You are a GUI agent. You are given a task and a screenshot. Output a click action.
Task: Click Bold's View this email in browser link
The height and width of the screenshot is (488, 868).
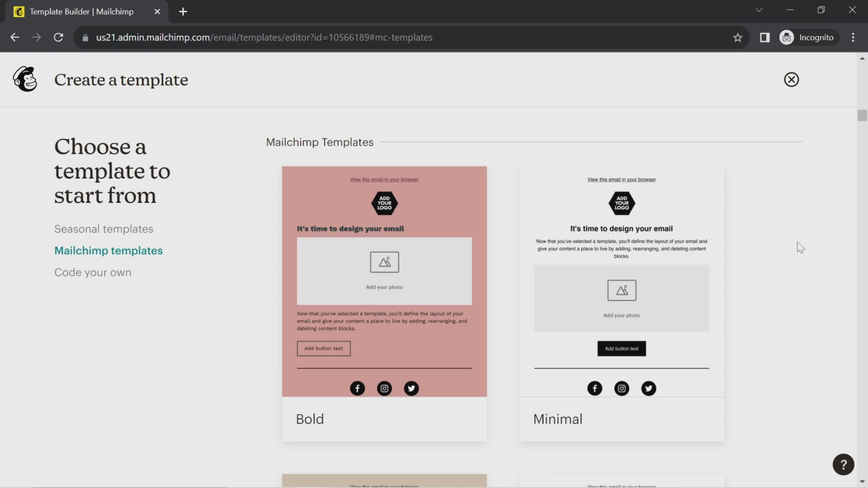coord(384,180)
